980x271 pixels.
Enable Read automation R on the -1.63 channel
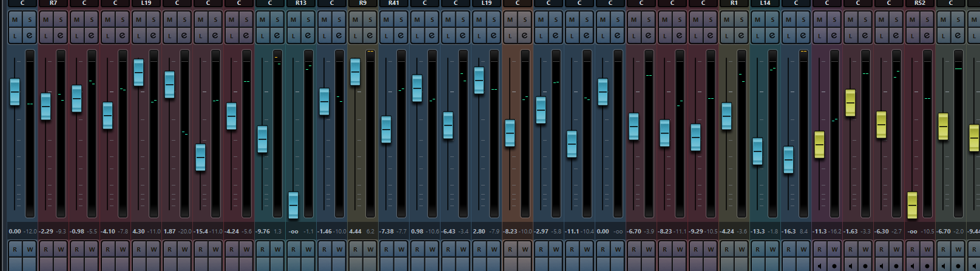(850, 249)
